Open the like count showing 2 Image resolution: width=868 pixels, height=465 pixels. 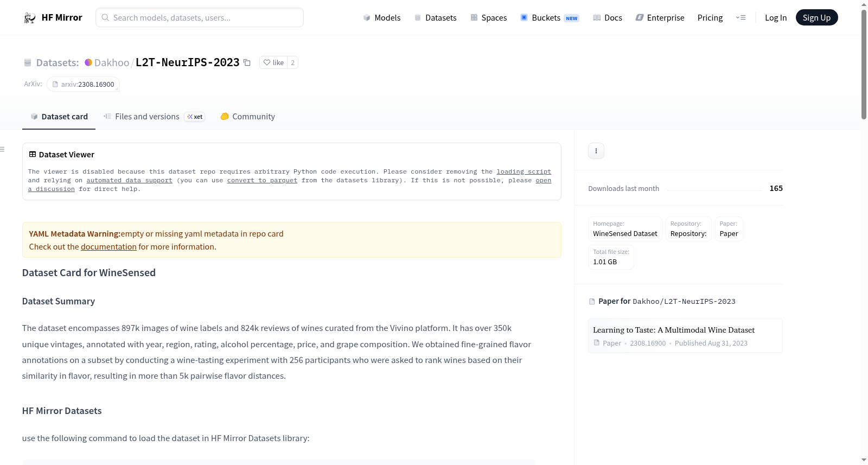[x=293, y=62]
